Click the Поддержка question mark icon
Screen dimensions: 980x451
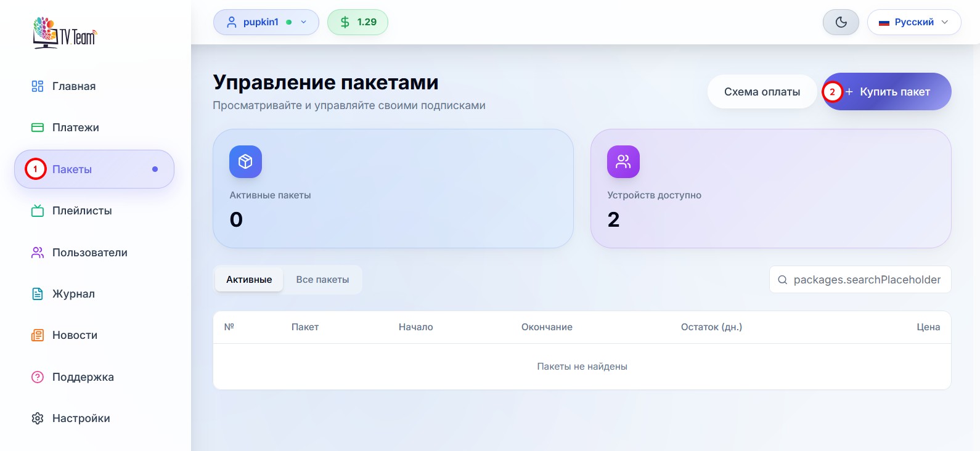click(38, 377)
